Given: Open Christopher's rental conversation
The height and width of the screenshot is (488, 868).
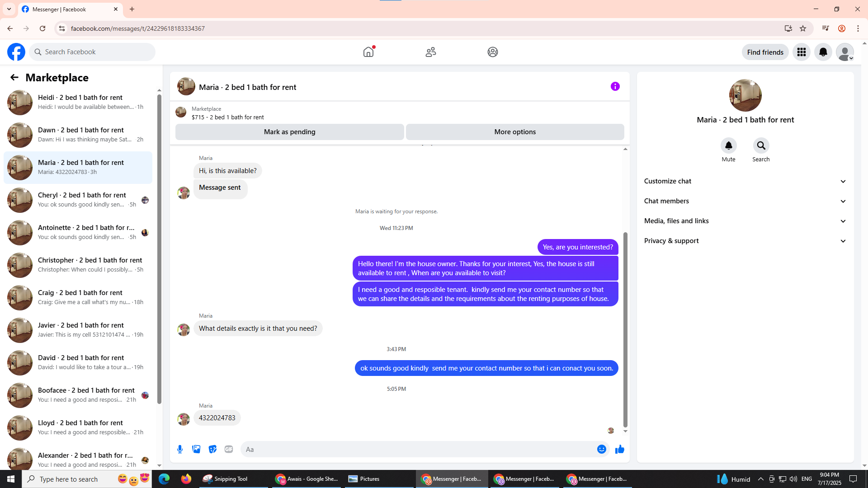Looking at the screenshot, I should [x=78, y=265].
